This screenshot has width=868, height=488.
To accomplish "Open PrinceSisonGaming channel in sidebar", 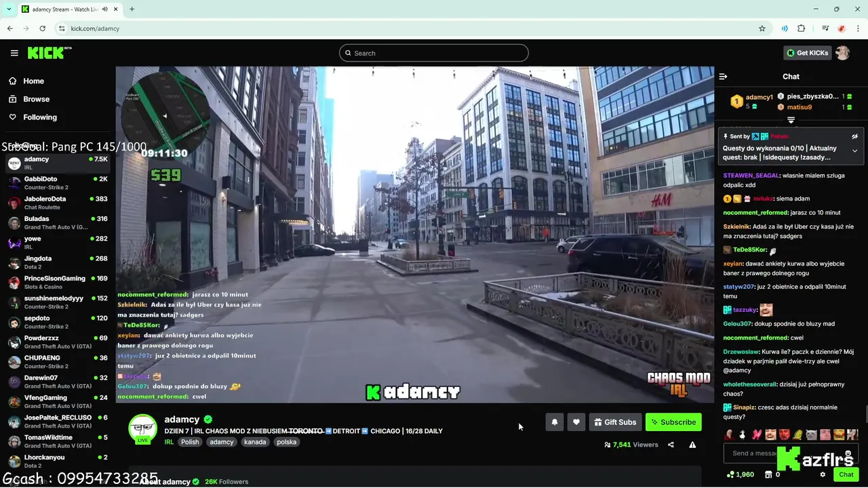I will (58, 282).
